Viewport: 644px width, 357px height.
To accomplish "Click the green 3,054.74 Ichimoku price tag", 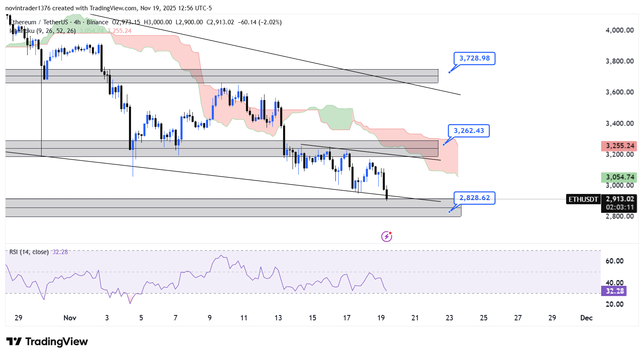I will (619, 177).
